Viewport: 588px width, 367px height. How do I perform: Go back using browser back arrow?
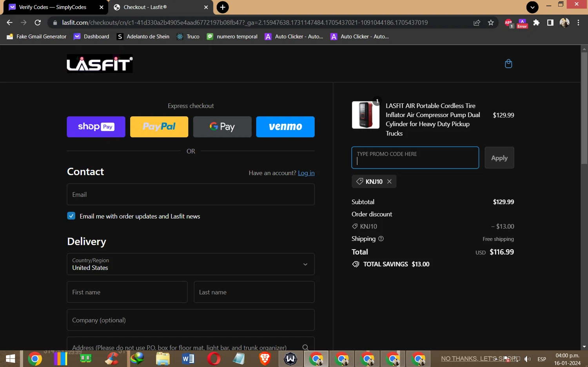coord(10,23)
